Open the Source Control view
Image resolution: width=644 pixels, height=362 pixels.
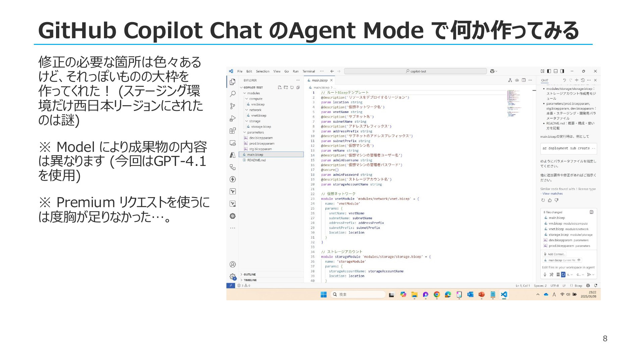[x=232, y=106]
